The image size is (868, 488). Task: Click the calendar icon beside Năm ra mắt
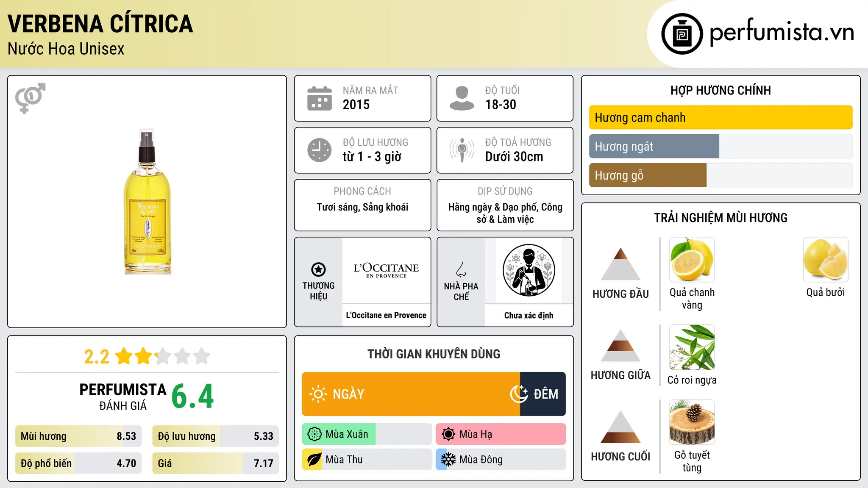point(320,98)
